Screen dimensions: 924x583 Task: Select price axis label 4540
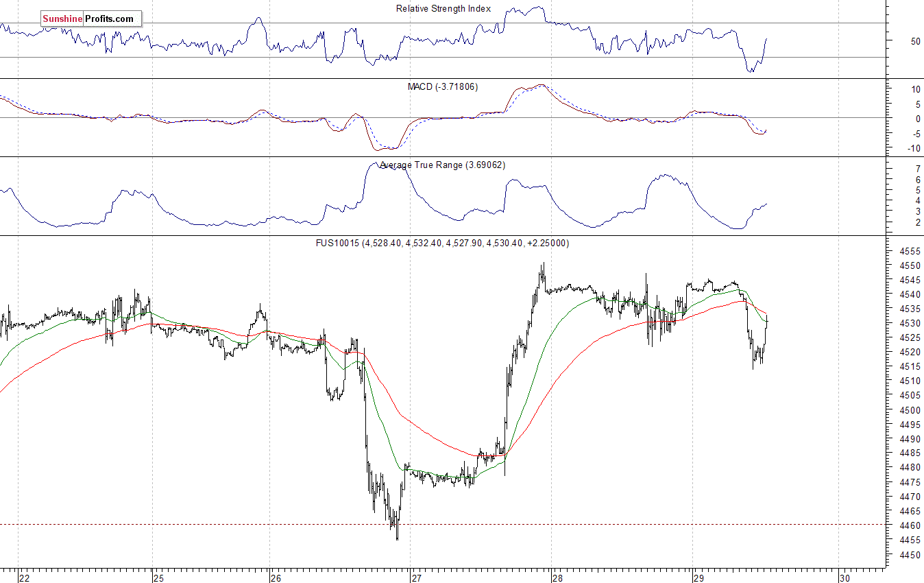pos(910,295)
